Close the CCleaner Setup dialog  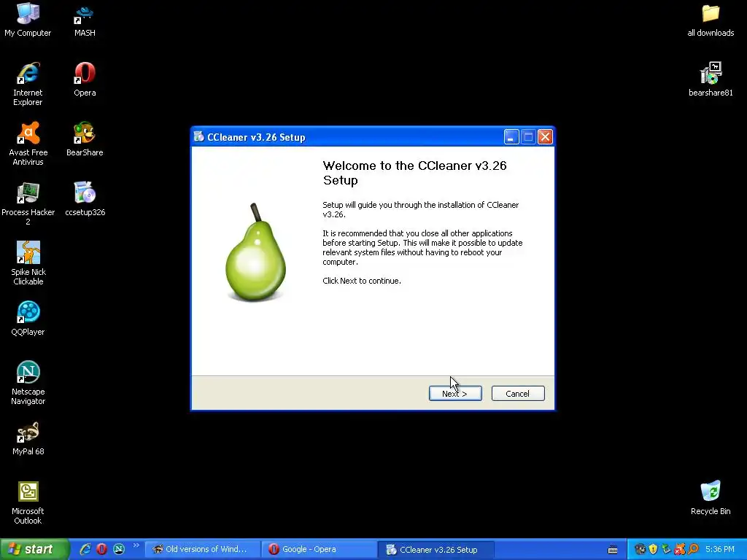pos(545,137)
